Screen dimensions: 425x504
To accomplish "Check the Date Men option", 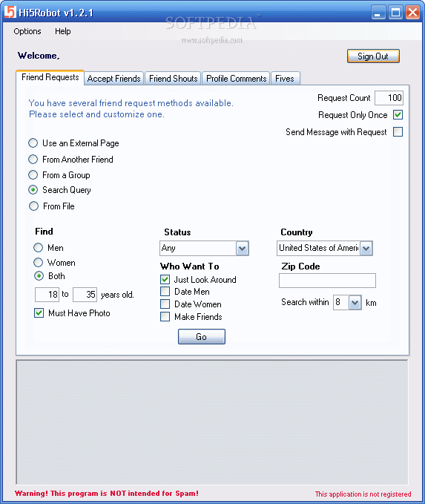I will (165, 292).
